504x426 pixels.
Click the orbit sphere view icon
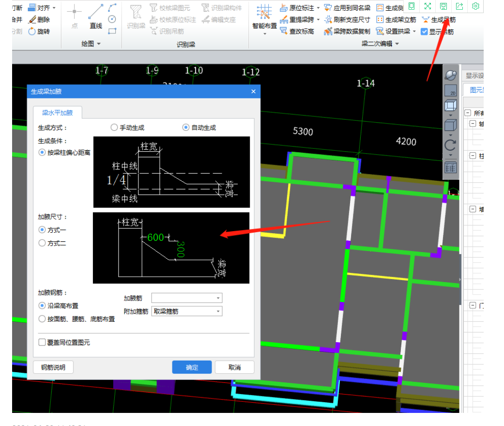451,75
